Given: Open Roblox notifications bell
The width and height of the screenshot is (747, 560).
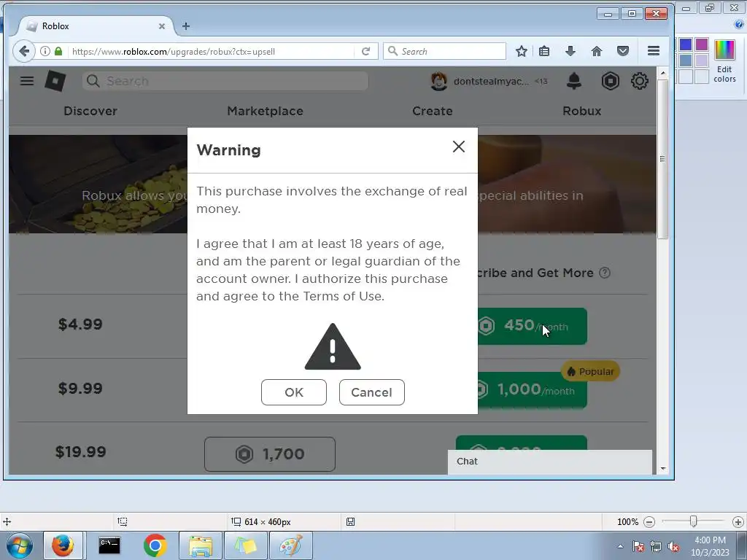Looking at the screenshot, I should click(x=574, y=81).
